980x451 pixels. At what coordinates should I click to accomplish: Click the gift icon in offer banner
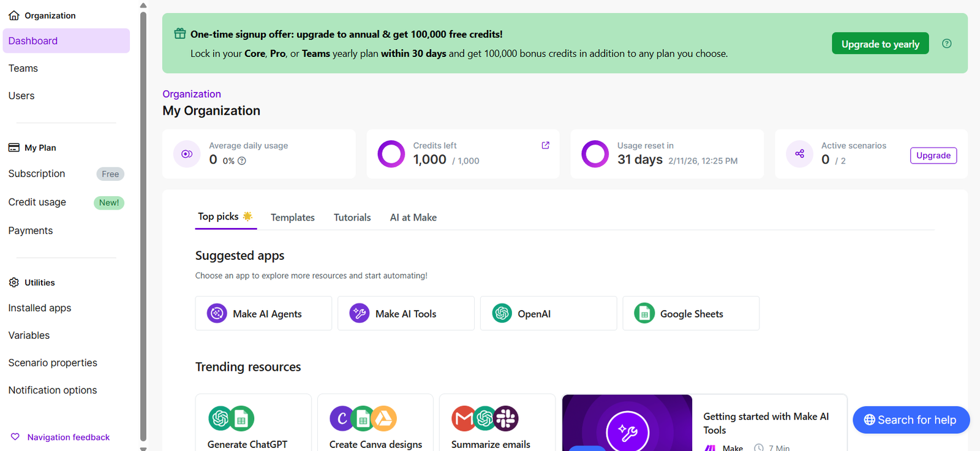(x=180, y=34)
